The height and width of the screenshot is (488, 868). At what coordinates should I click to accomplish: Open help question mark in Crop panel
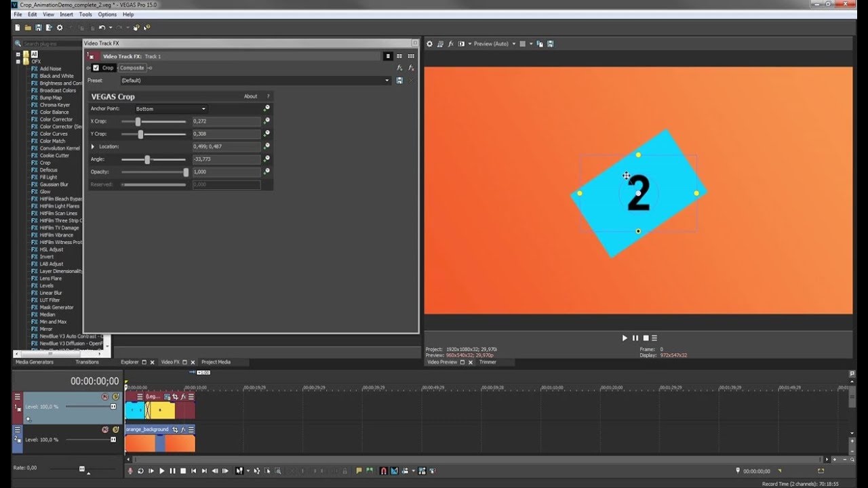point(268,96)
